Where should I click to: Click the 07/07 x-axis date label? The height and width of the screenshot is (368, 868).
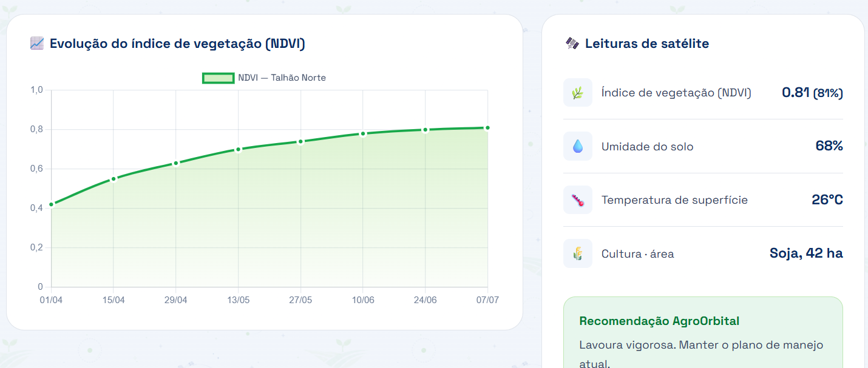(487, 300)
